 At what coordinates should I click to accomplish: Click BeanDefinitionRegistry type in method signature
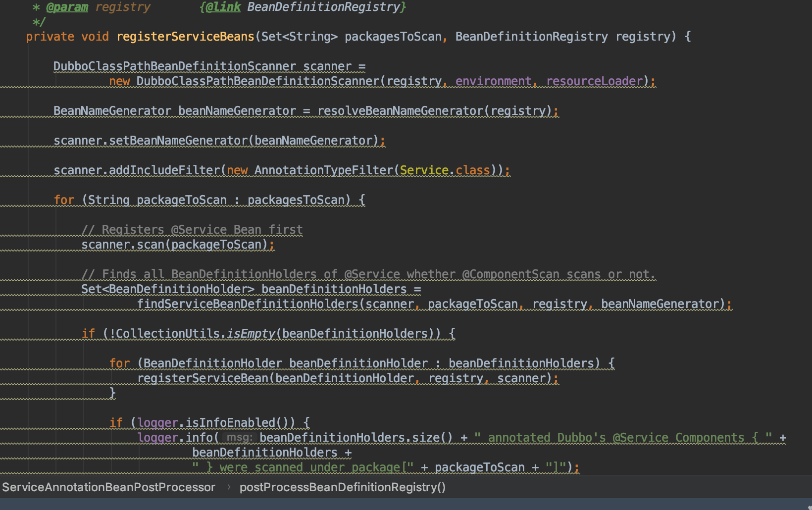531,37
